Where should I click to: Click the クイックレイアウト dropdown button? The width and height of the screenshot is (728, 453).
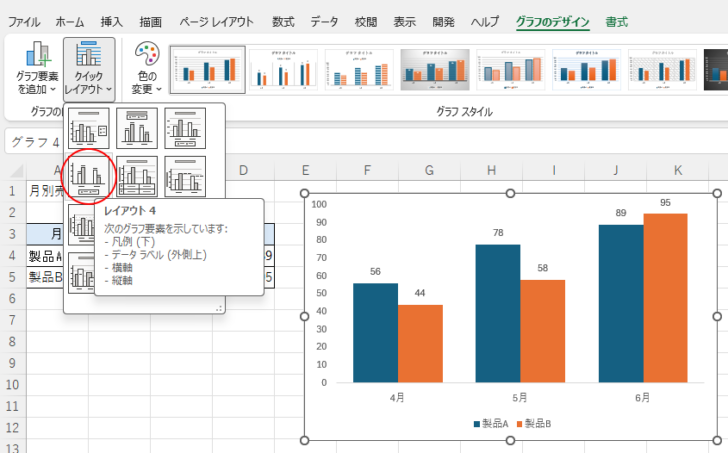tap(89, 69)
